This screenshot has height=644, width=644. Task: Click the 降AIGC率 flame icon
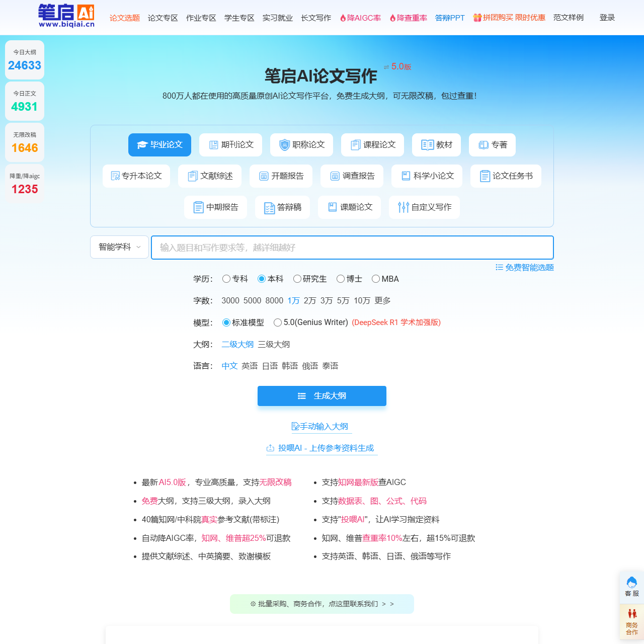(343, 18)
